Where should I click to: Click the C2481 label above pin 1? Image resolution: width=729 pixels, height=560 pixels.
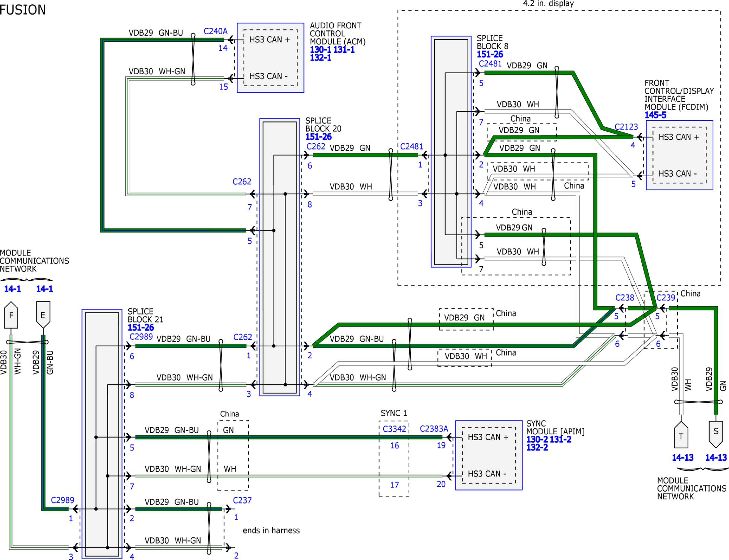(x=412, y=147)
